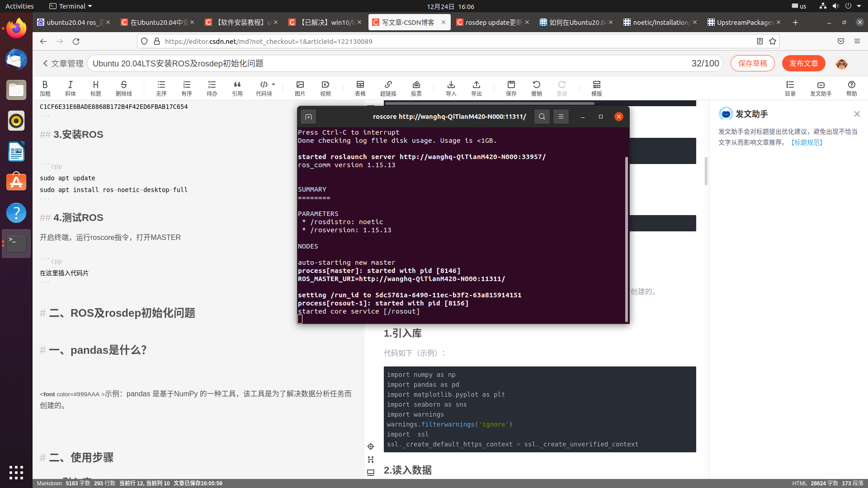Click the Bold (加粗) formatting icon

pos(45,88)
